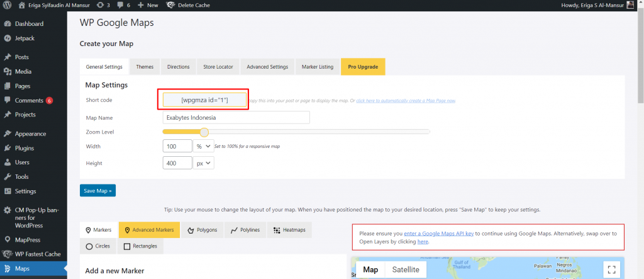Screen dimensions: 644x279
Task: Select the Advanced Markers tab
Action: pos(150,230)
